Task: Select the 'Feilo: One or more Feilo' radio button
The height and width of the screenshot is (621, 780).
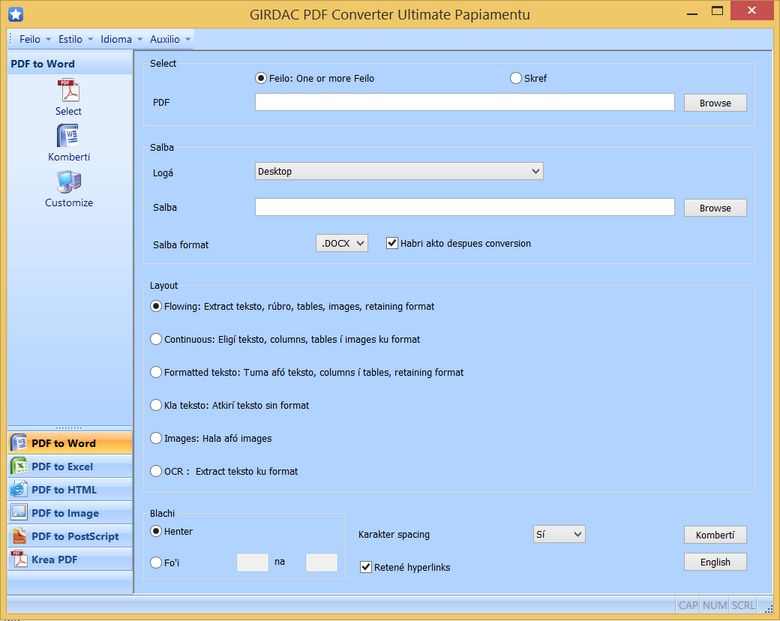Action: point(261,78)
